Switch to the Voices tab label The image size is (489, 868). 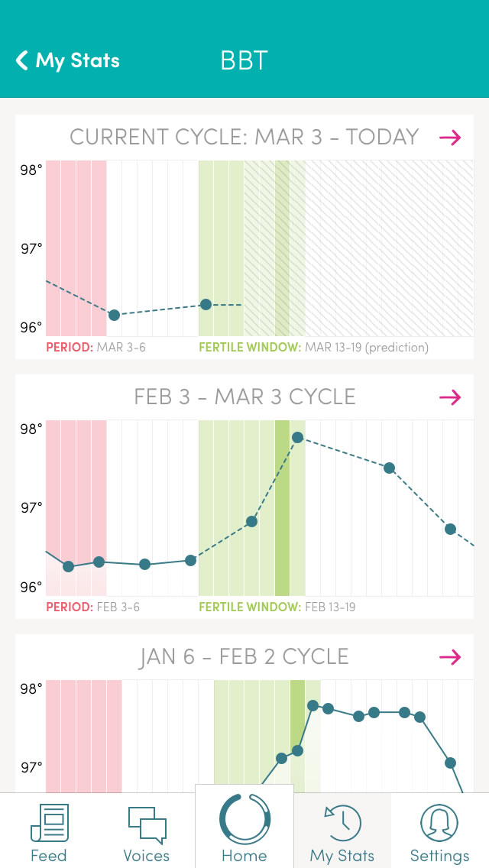point(147,855)
